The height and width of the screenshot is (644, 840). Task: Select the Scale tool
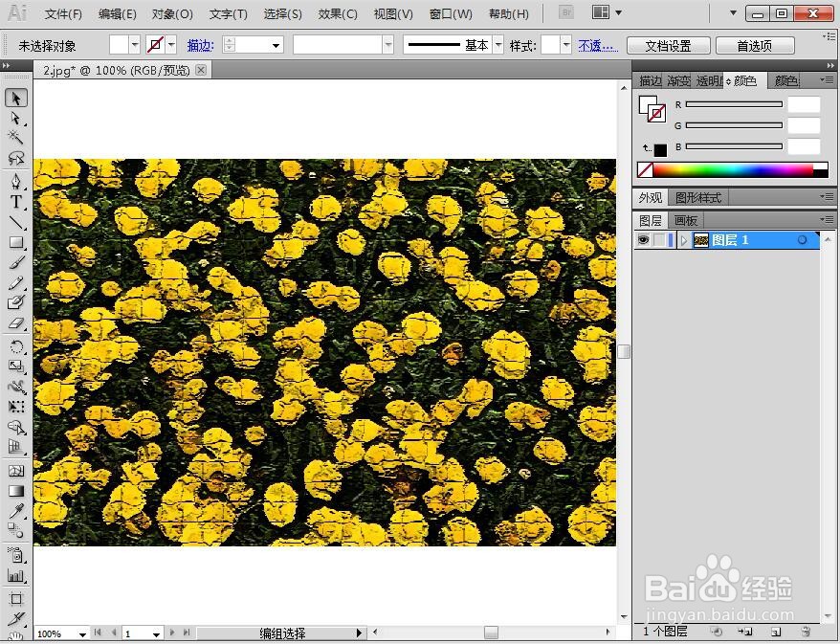[x=16, y=366]
